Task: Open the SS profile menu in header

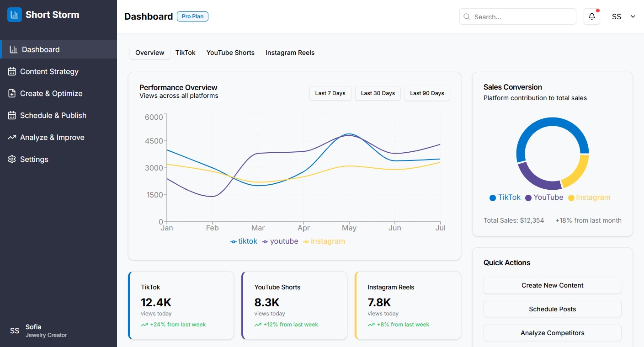Action: point(617,16)
